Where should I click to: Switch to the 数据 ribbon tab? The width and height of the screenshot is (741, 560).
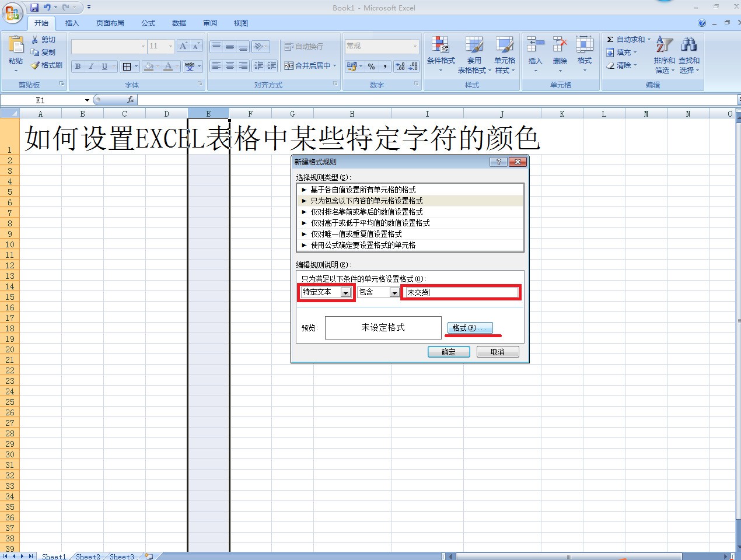point(179,23)
